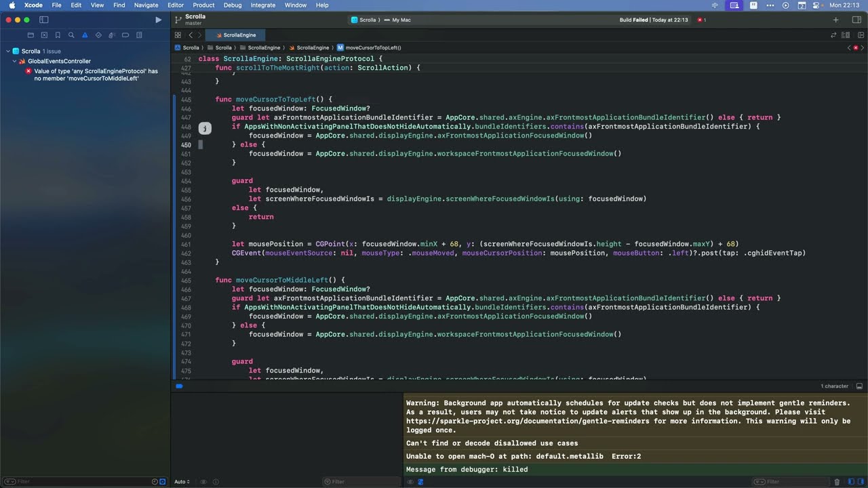Open the Report navigator icon
868x488 pixels.
pos(139,35)
